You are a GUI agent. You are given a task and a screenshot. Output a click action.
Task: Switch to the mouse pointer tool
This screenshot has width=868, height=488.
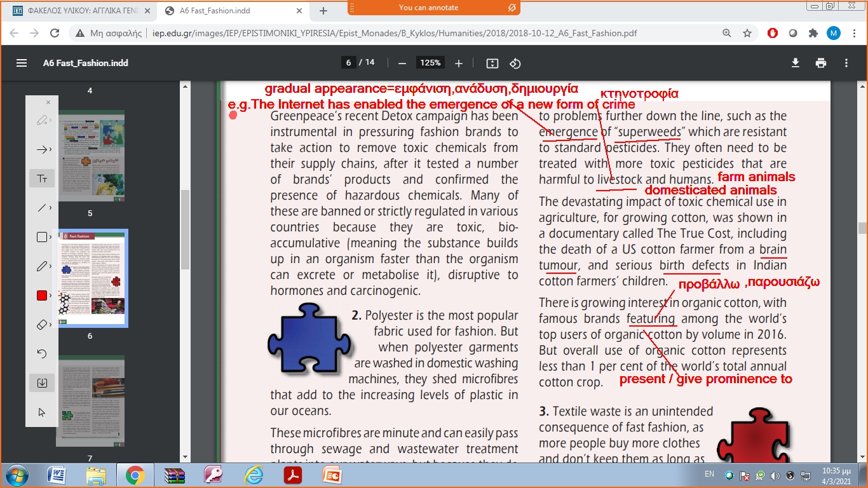click(x=41, y=412)
